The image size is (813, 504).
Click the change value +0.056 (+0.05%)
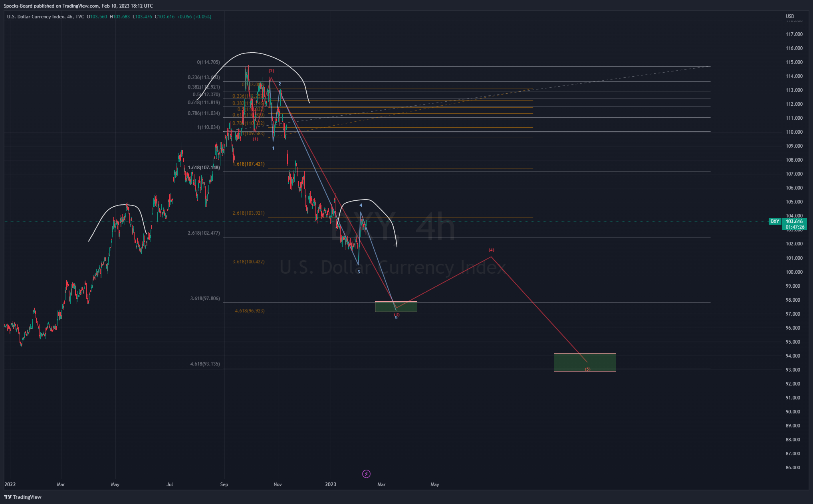click(x=194, y=17)
